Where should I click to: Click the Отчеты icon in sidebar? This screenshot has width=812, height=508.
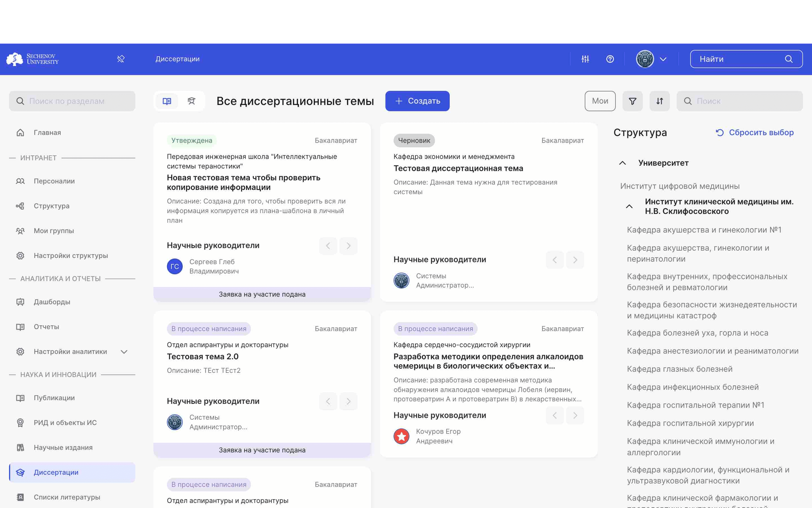20,327
